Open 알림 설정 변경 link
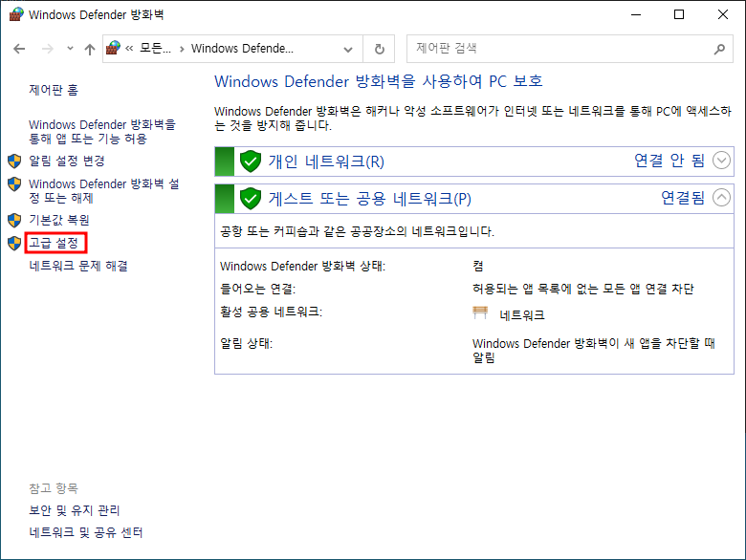Viewport: 746px width, 560px height. (67, 161)
